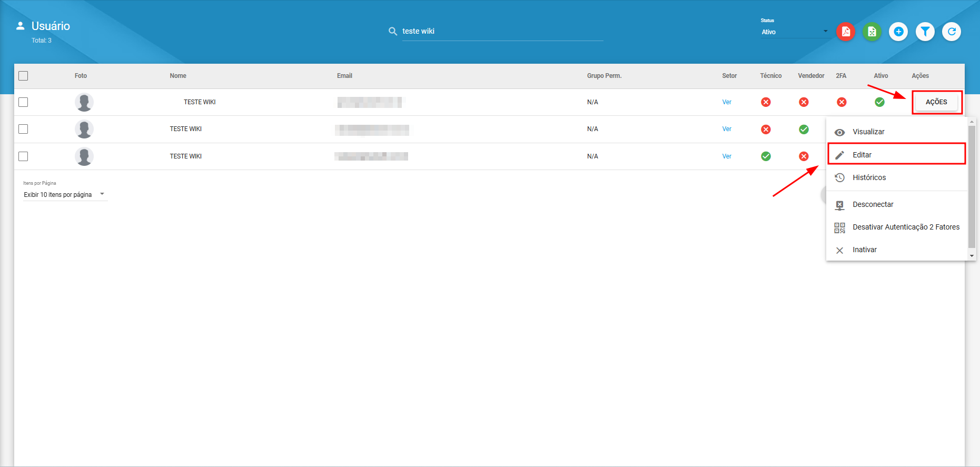This screenshot has width=980, height=467.
Task: Click the second TESTE WIKI user avatar
Action: (84, 129)
